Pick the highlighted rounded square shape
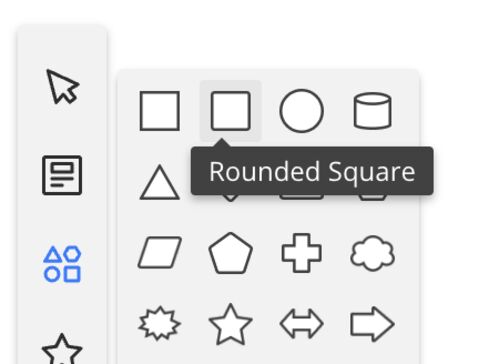This screenshot has height=364, width=500. (231, 111)
